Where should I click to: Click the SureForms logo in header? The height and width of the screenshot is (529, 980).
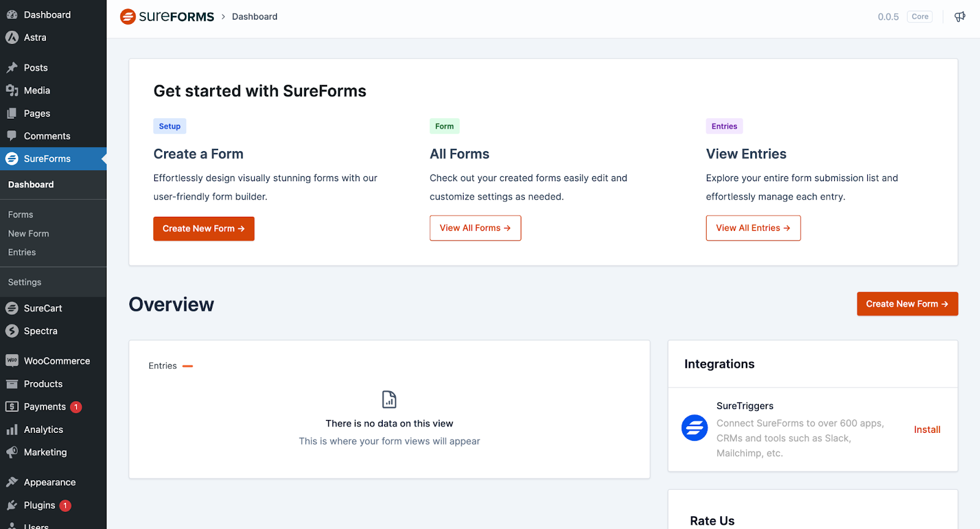coord(167,17)
